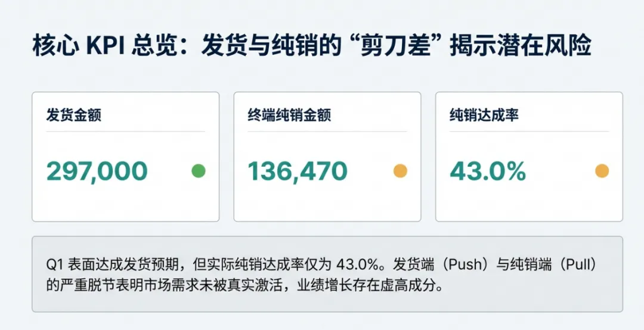Click the 43.0% achievement rate figure
644x330 pixels.
(x=488, y=171)
